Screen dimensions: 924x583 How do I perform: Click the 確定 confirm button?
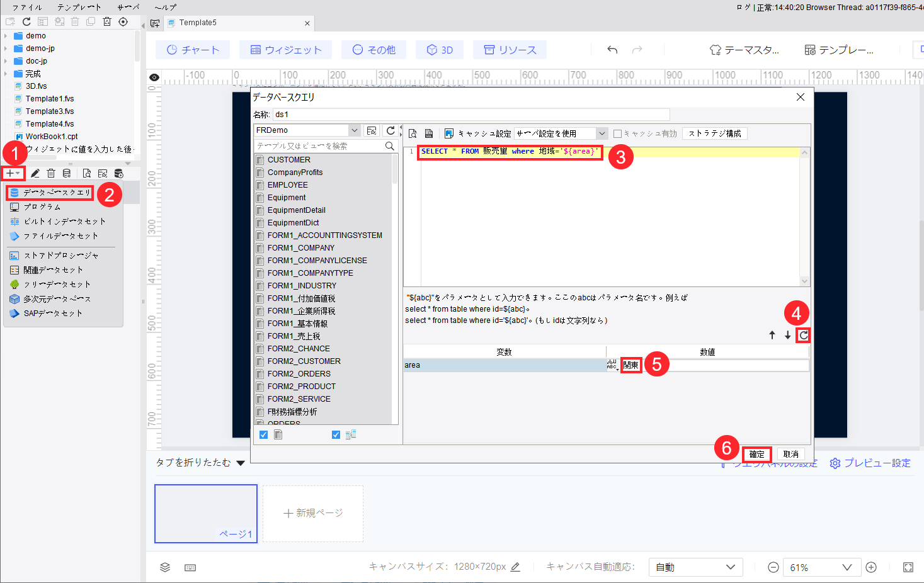[x=756, y=454]
